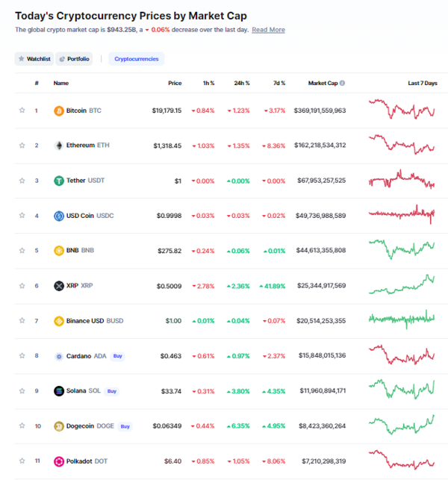This screenshot has width=448, height=480.
Task: Click the Market Cap info icon
Action: click(x=343, y=83)
